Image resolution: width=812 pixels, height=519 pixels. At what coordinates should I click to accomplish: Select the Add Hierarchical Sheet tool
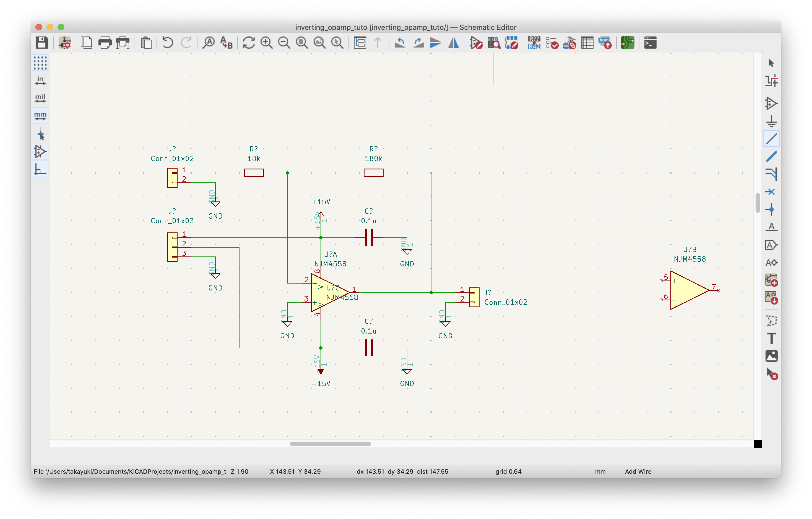point(771,281)
